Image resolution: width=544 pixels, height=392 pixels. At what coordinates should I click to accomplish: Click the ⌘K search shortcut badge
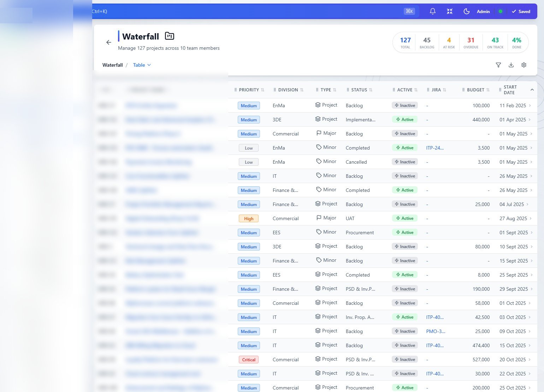pyautogui.click(x=409, y=11)
